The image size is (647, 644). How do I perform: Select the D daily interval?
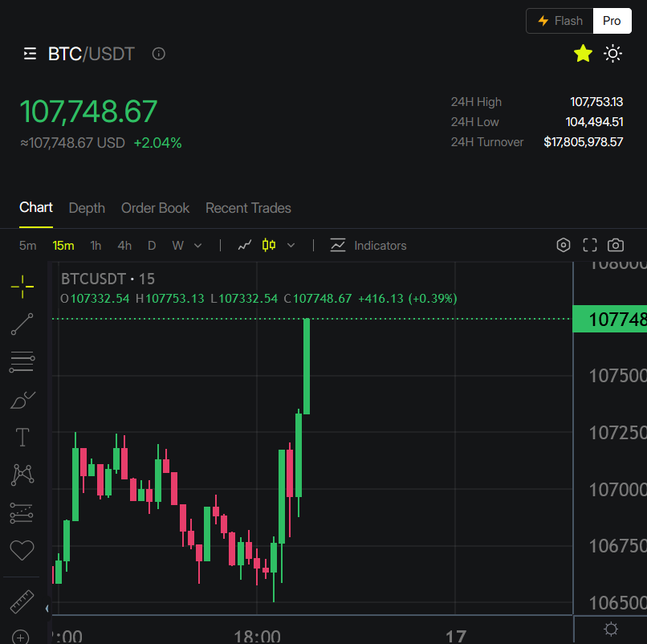click(x=152, y=246)
